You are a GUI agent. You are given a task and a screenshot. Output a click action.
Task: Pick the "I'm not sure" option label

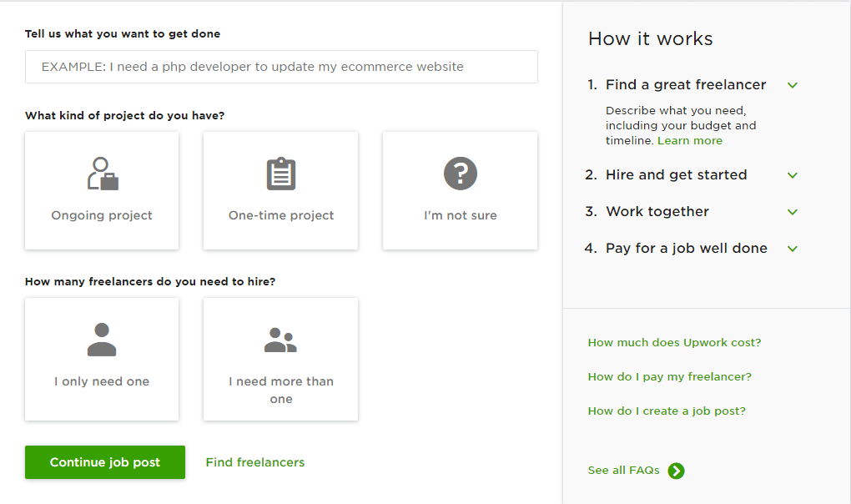tap(460, 215)
